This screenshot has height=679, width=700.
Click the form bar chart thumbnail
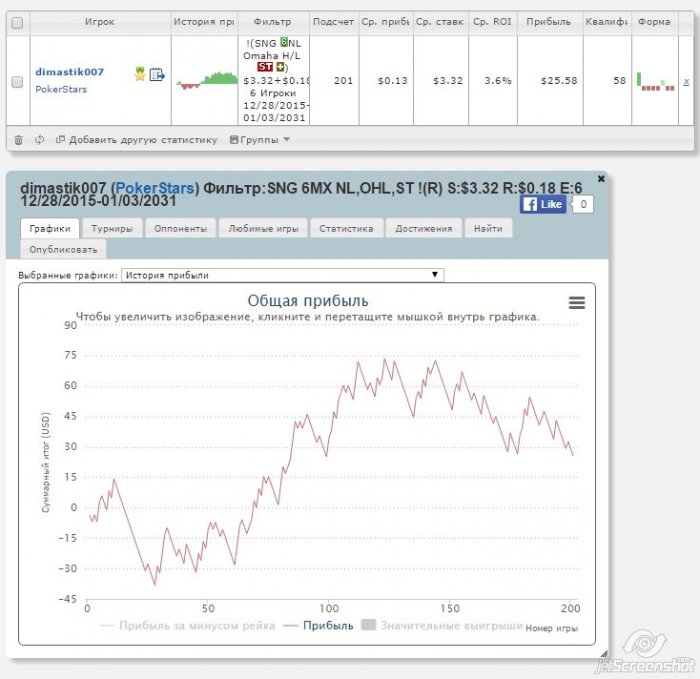click(655, 82)
